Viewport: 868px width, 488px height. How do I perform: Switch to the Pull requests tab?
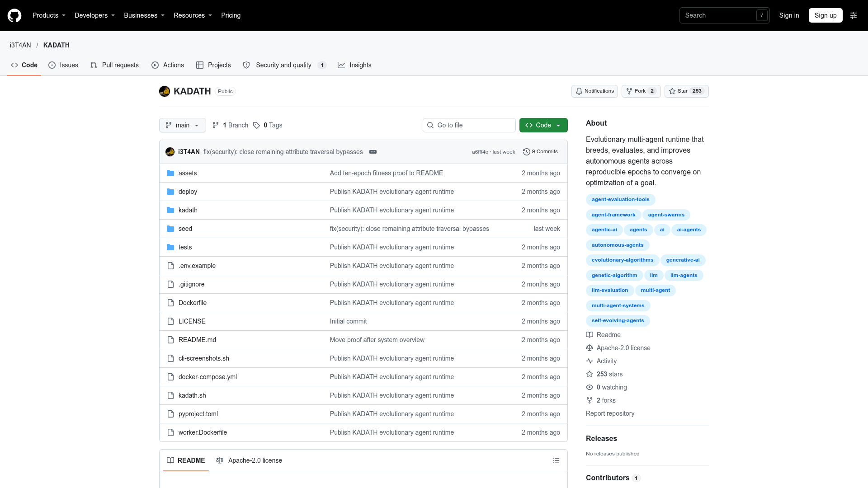[114, 65]
